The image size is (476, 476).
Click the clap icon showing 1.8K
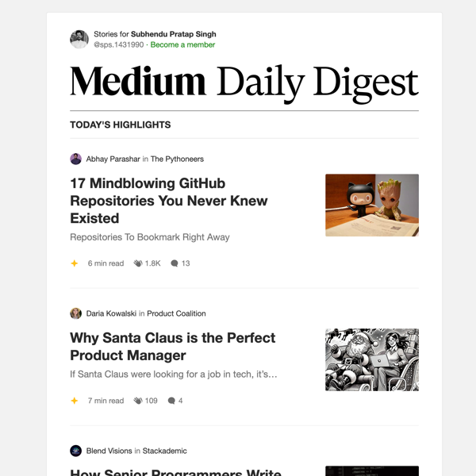tap(138, 263)
